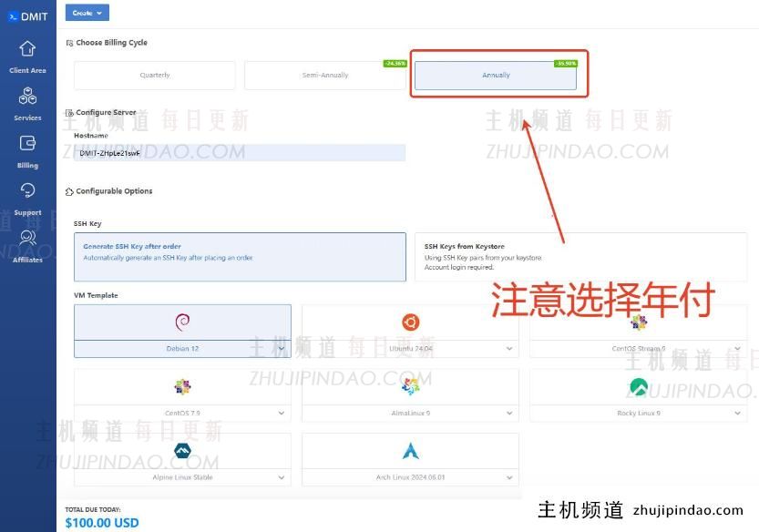Open Client Area home icon

coord(27,48)
